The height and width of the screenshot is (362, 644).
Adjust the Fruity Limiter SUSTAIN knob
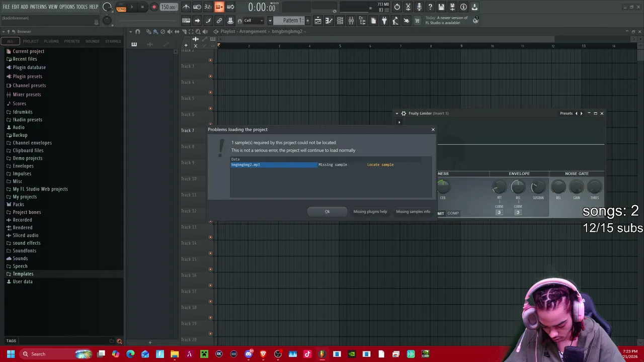(x=538, y=187)
